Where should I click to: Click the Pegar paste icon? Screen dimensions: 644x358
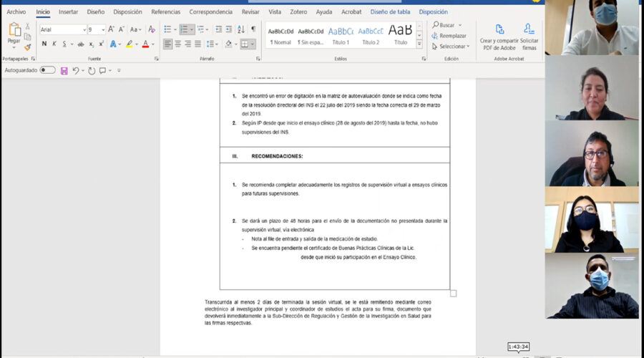click(14, 29)
